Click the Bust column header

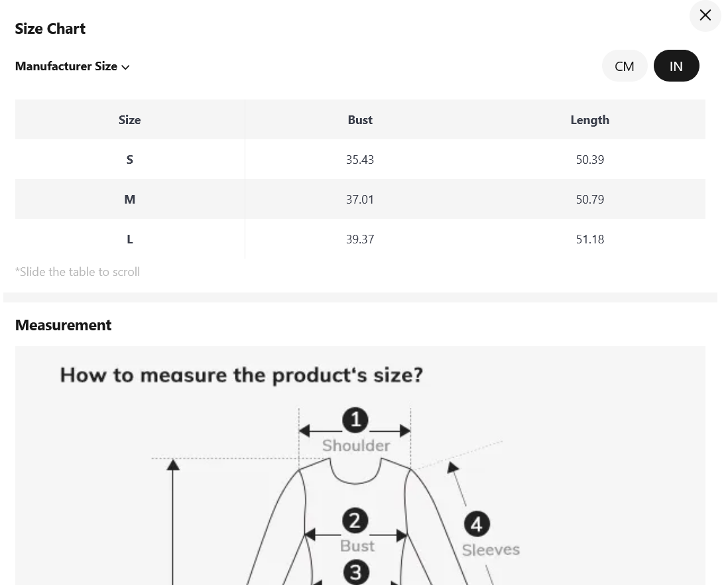click(x=360, y=120)
